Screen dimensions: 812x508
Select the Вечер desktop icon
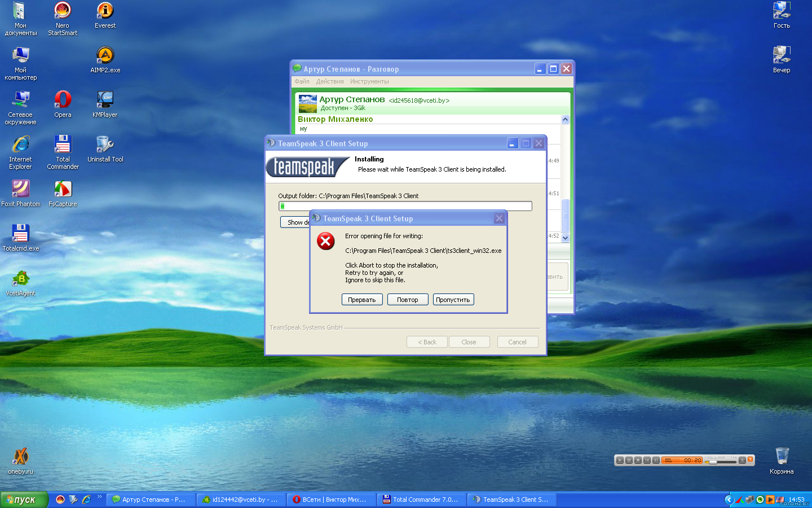point(782,60)
